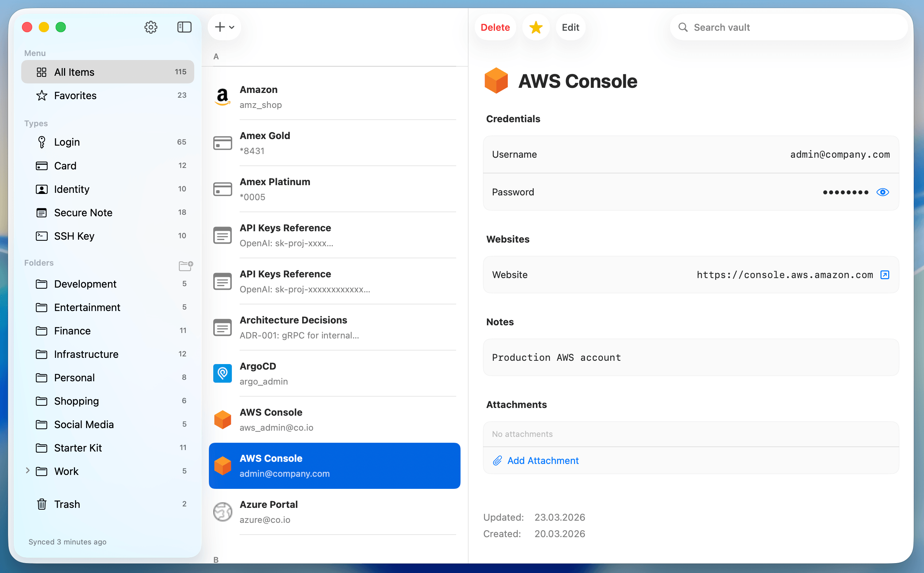
Task: Open settings via the gear icon
Action: click(151, 27)
